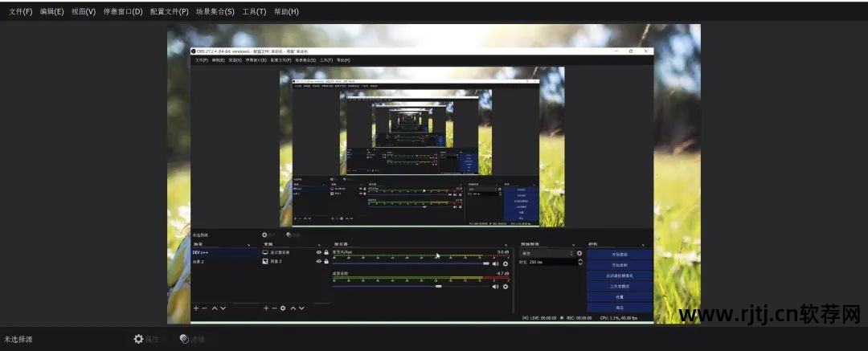The height and width of the screenshot is (351, 868).
Task: Toggle visibility eye for 图像 2 source
Action: pos(318,261)
